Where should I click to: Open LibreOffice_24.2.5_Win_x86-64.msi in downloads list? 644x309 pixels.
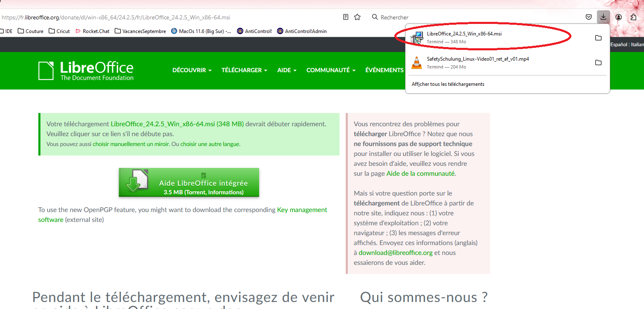(507, 38)
